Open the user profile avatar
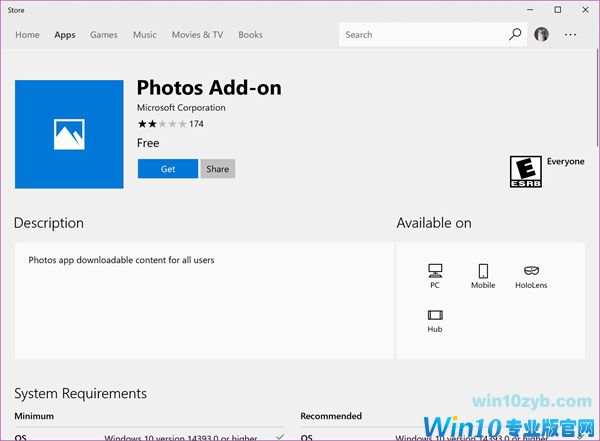600x441 pixels. click(x=542, y=35)
